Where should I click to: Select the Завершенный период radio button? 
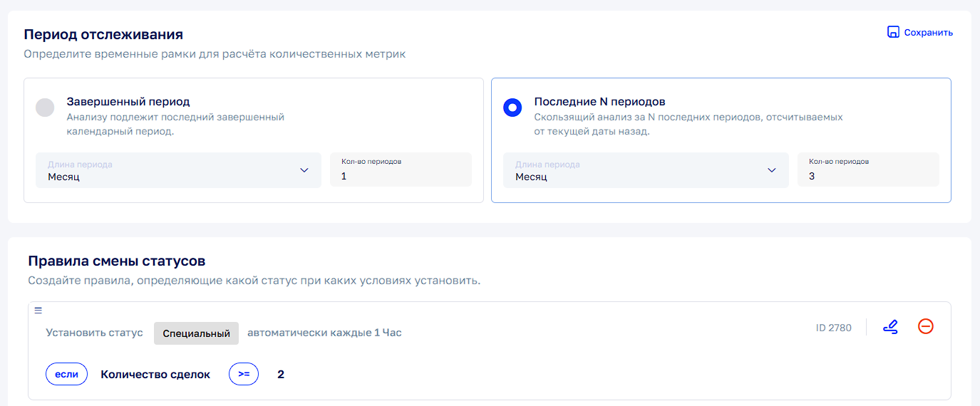coord(45,108)
